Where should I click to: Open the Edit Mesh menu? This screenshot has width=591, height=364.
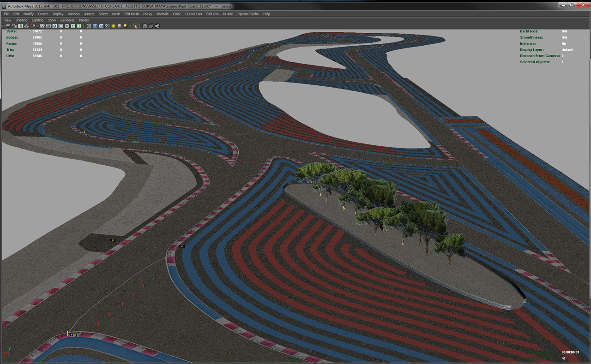[x=132, y=14]
